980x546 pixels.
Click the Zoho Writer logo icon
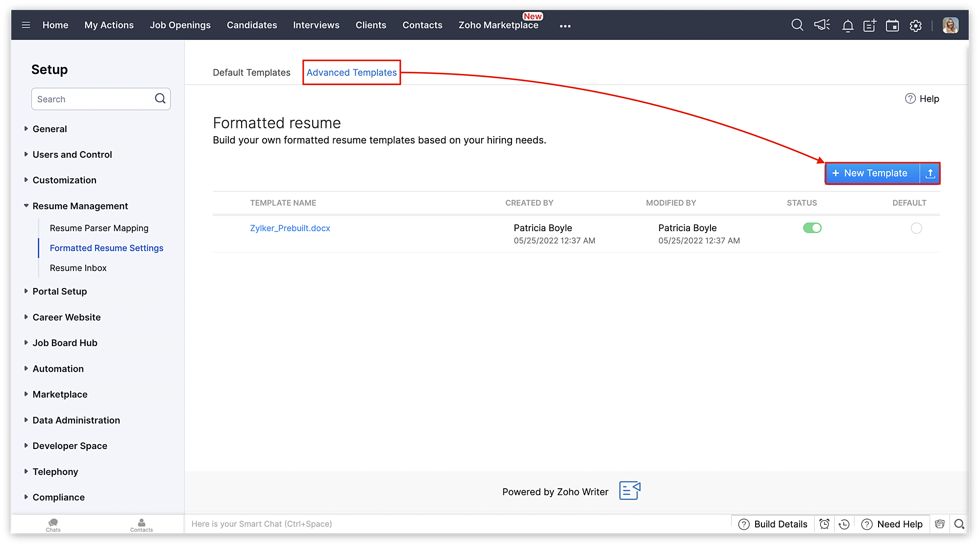pyautogui.click(x=630, y=491)
